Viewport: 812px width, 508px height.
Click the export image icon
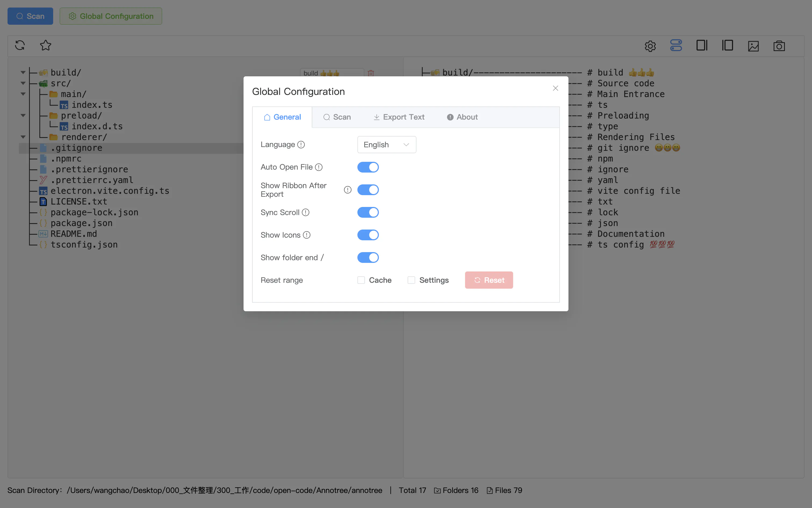pyautogui.click(x=753, y=46)
